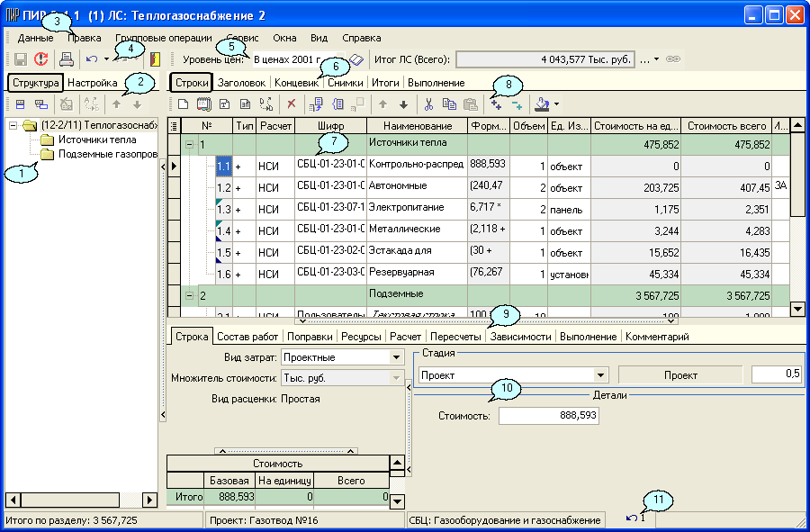
Task: Collapse the Теплогазоснабжение root tree node
Action: point(13,125)
